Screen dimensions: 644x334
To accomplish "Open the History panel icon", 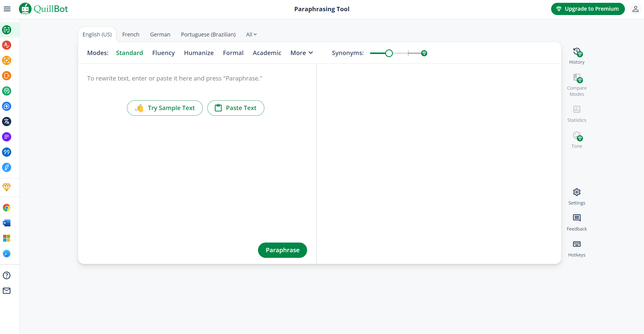I will click(577, 52).
